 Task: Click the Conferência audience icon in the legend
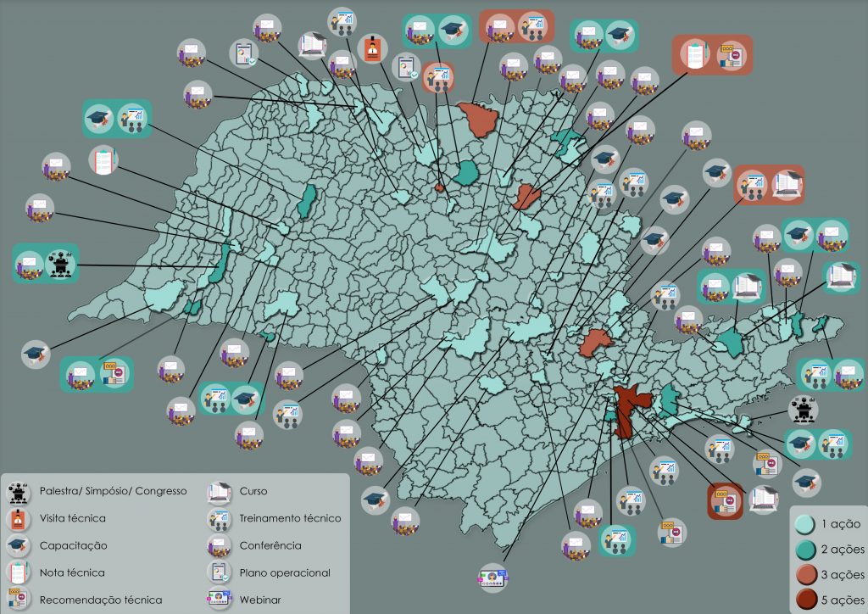coord(219,546)
